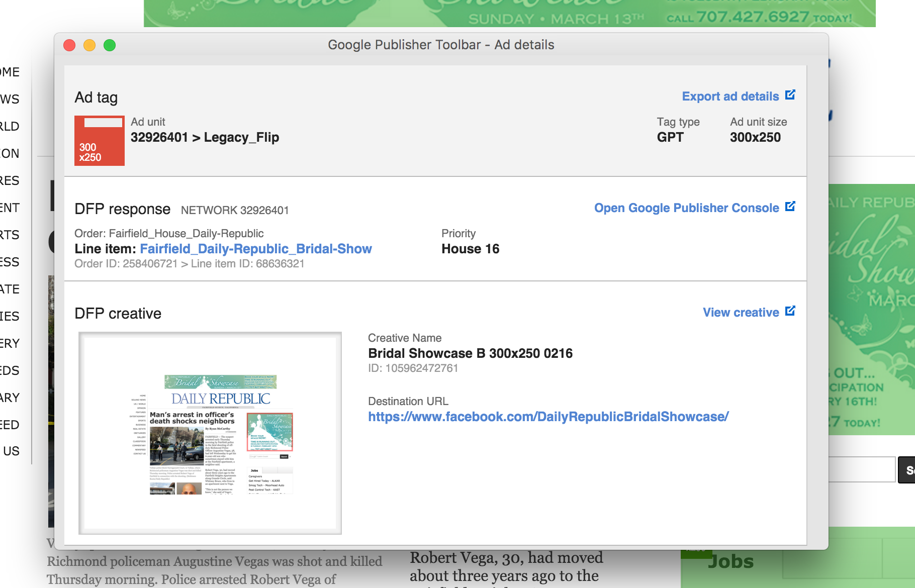Close the Ad details window with red button

tap(69, 45)
